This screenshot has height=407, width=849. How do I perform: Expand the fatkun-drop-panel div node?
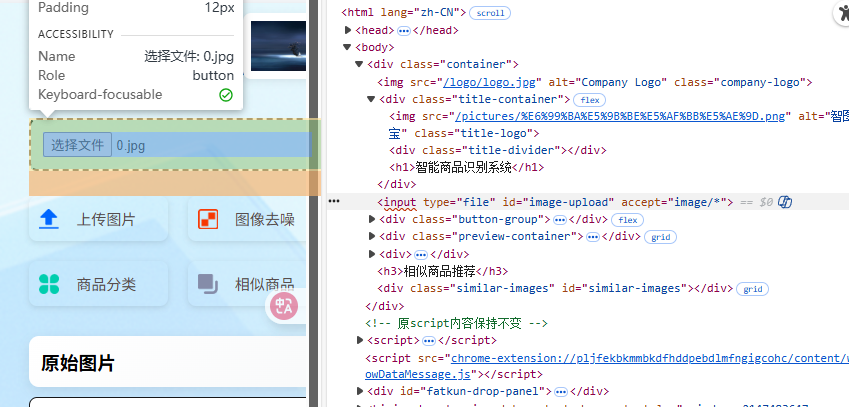pos(360,391)
